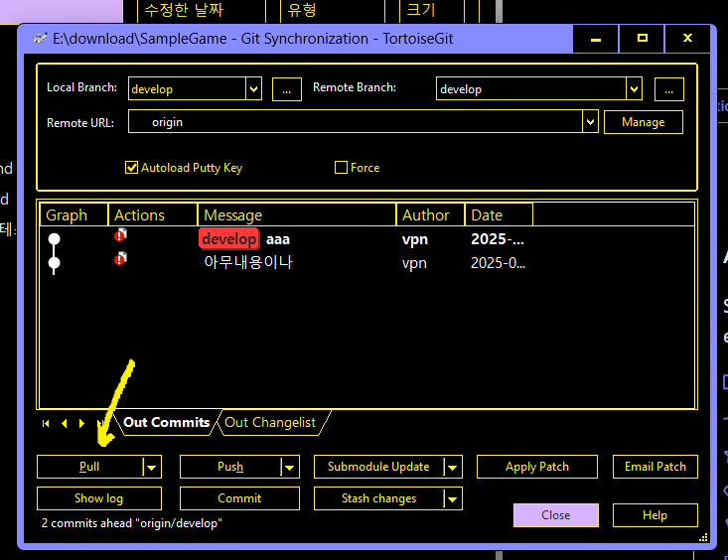Expand the Remote URL origin dropdown
The image size is (728, 560).
(590, 122)
